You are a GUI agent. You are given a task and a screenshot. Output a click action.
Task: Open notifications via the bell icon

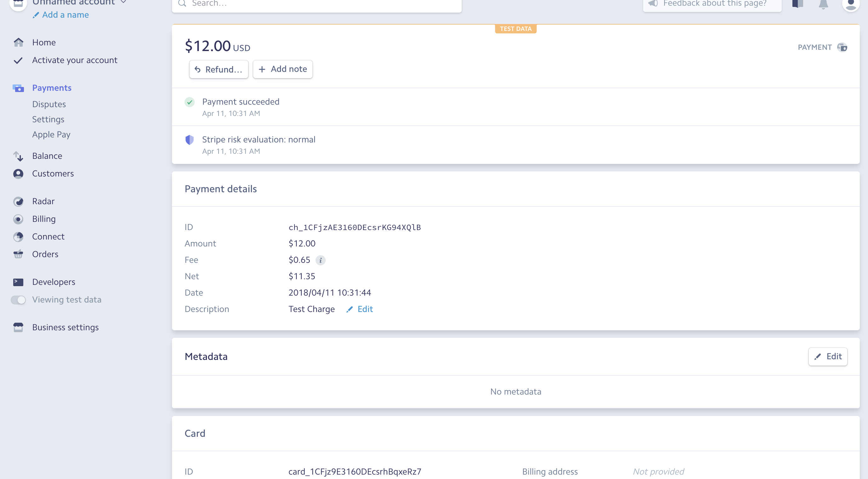point(823,4)
